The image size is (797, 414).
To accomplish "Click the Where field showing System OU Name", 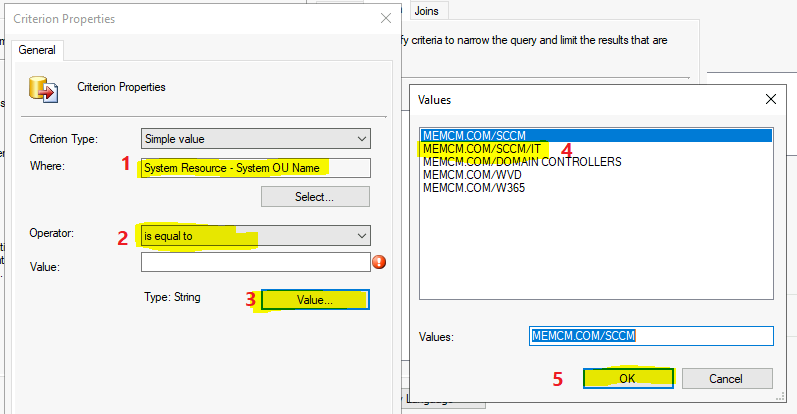I will [256, 168].
